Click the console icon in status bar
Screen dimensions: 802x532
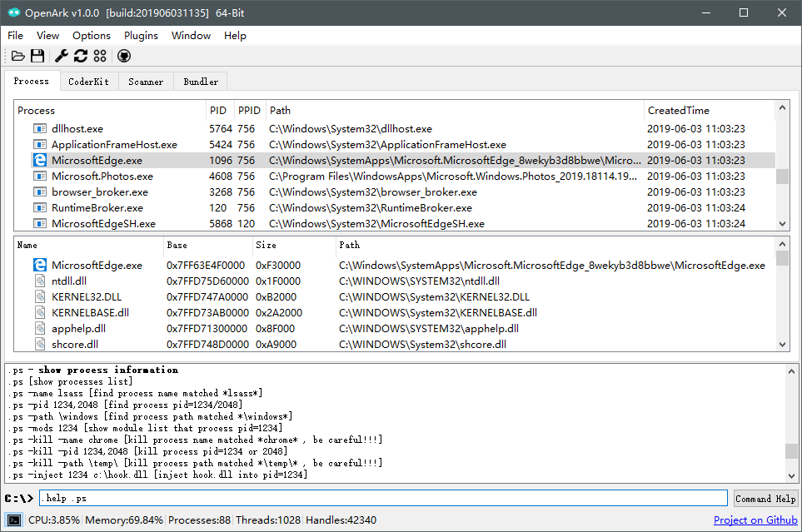coord(14,520)
